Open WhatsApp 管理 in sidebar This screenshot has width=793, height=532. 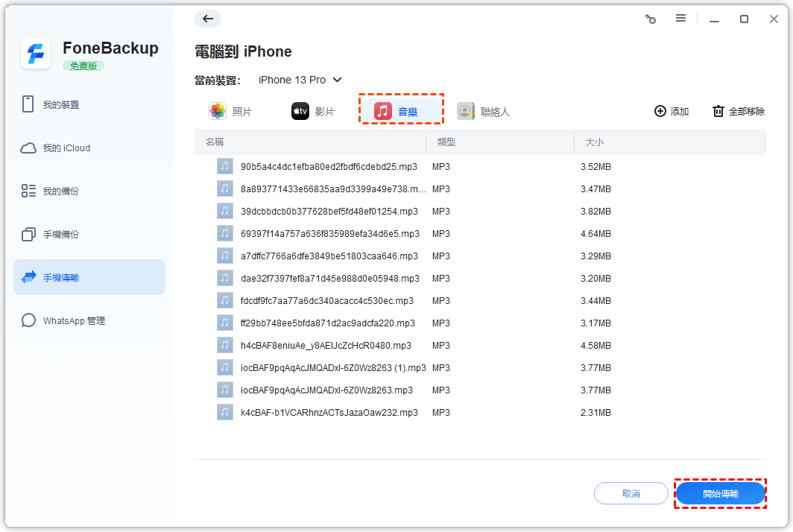coord(89,320)
